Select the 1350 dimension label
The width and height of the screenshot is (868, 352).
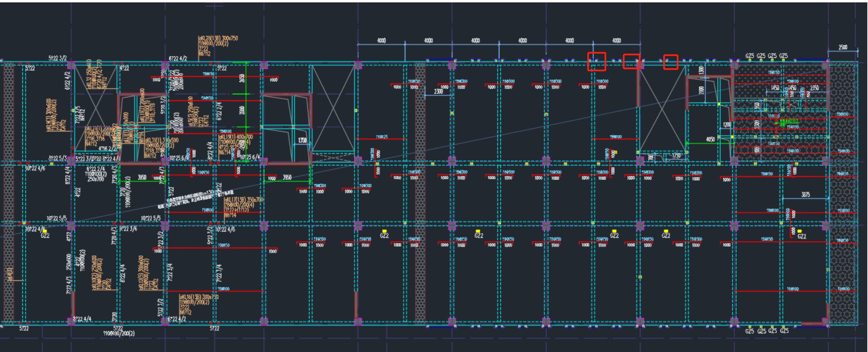302,140
